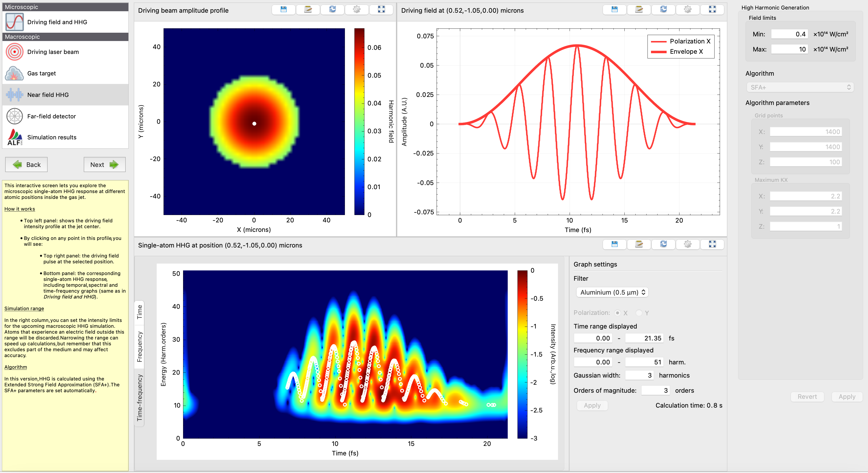
Task: Select Polarization X radio button
Action: pyautogui.click(x=618, y=313)
